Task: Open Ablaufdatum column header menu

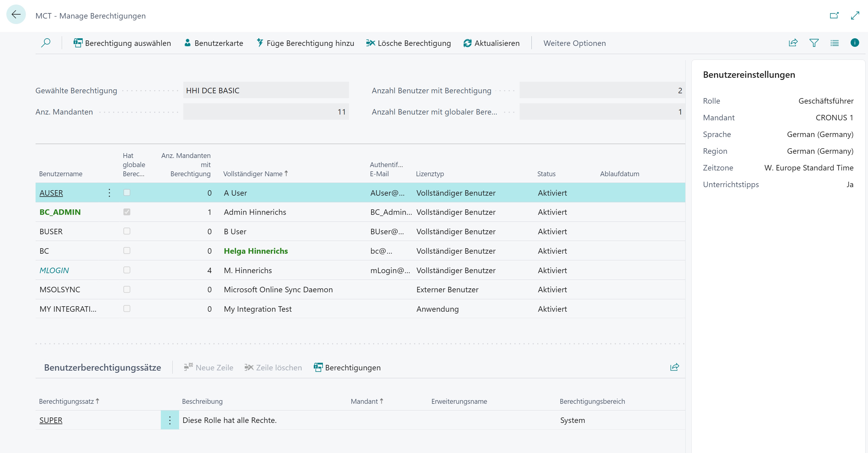Action: click(619, 174)
